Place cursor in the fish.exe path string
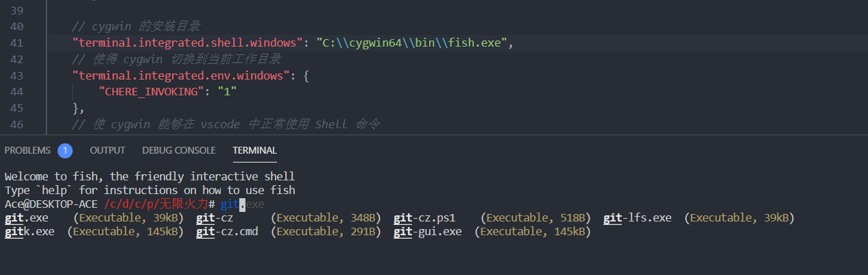The image size is (868, 275). (411, 43)
